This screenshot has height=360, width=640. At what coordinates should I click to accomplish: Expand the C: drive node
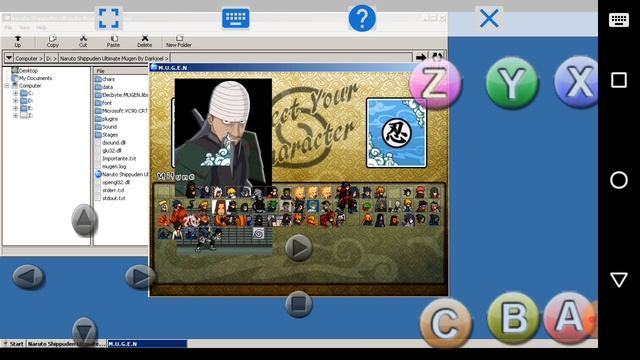[x=16, y=93]
